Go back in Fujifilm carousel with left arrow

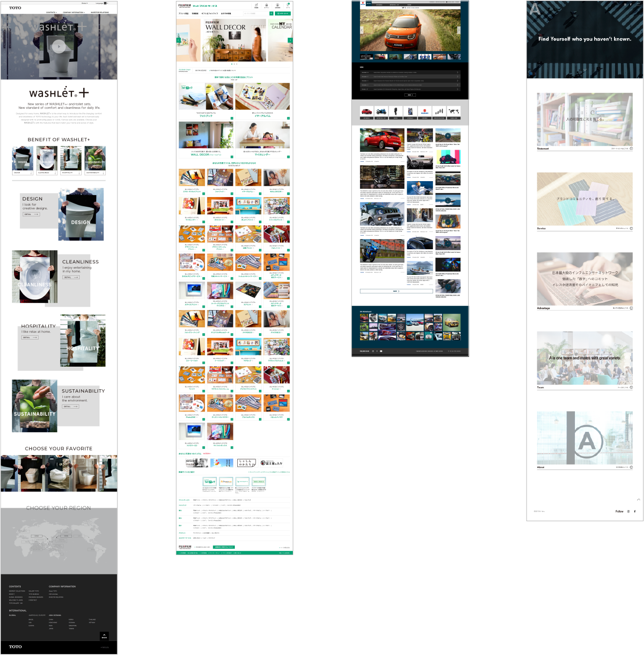178,40
